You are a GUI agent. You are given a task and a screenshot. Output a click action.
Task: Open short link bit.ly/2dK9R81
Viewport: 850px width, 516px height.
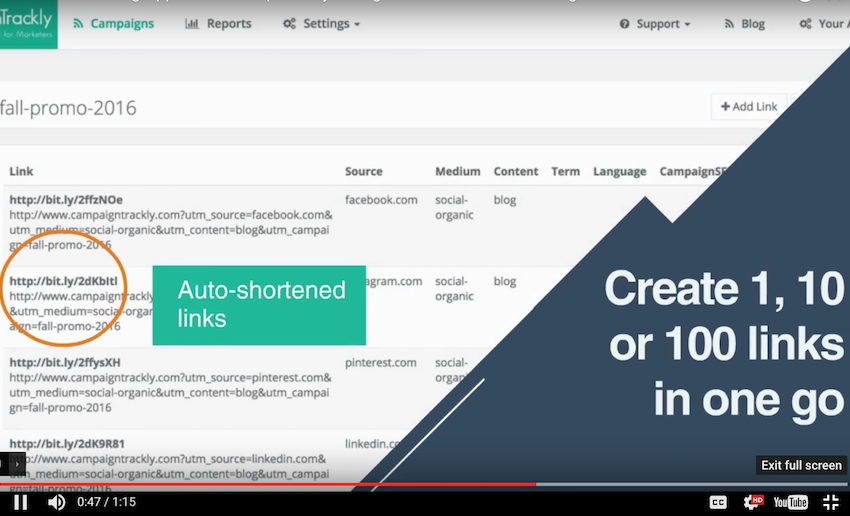point(67,444)
